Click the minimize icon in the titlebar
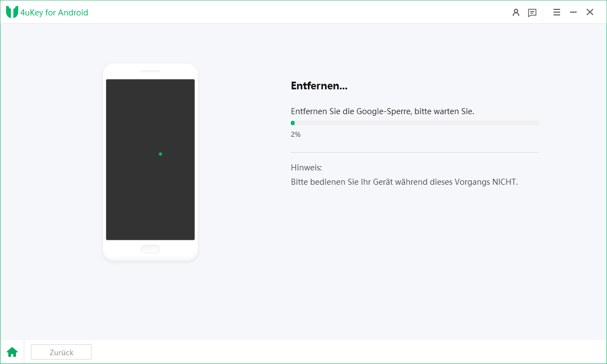 [573, 12]
